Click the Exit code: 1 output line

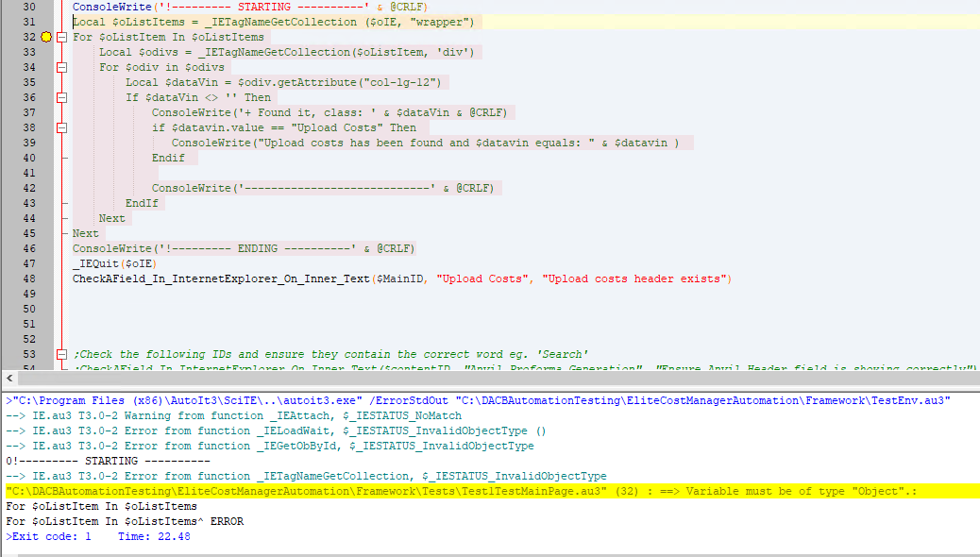coord(98,536)
